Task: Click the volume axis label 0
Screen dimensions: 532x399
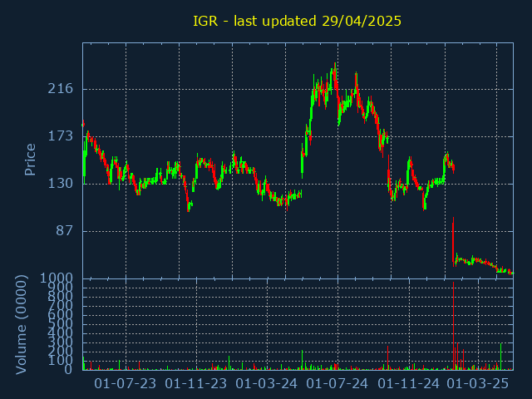Action: tap(68, 369)
